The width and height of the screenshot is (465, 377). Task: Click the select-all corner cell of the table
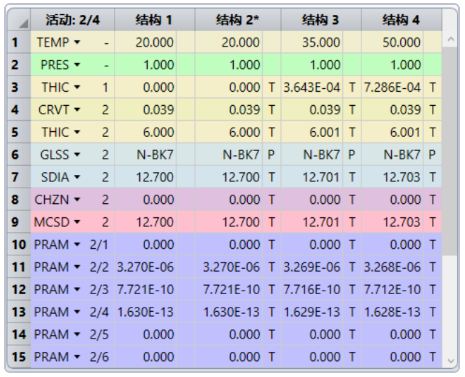19,20
